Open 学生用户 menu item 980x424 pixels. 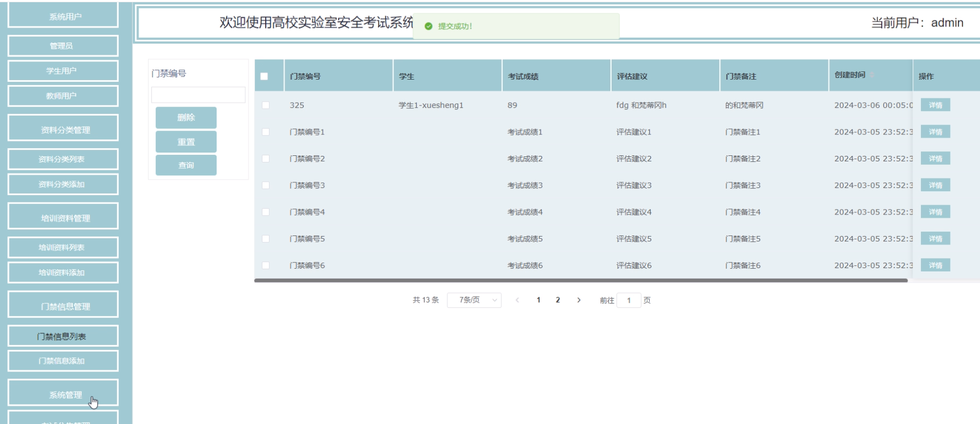63,71
